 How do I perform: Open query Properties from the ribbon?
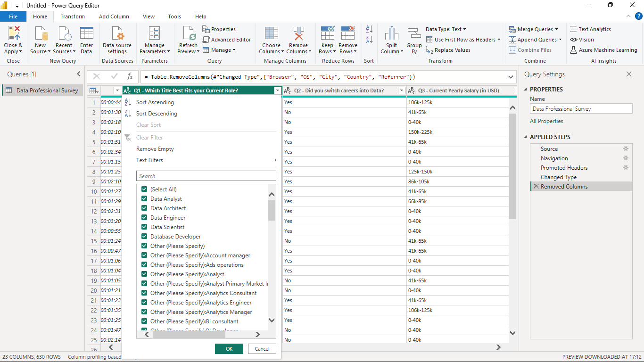pyautogui.click(x=219, y=29)
